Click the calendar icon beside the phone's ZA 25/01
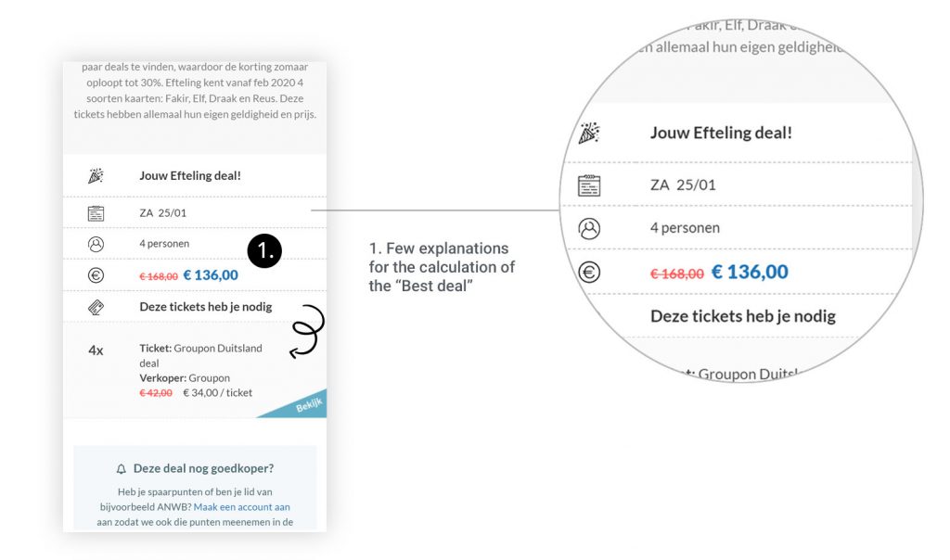 pos(96,213)
